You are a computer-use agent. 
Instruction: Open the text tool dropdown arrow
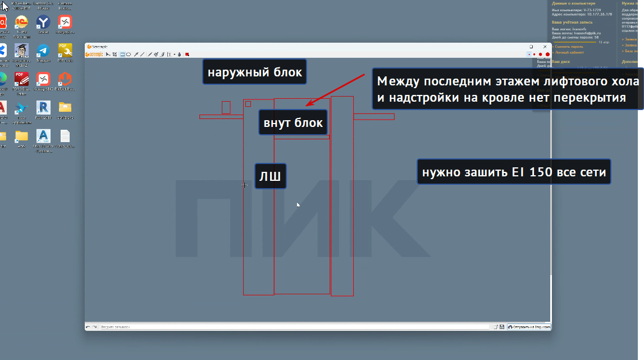point(174,54)
